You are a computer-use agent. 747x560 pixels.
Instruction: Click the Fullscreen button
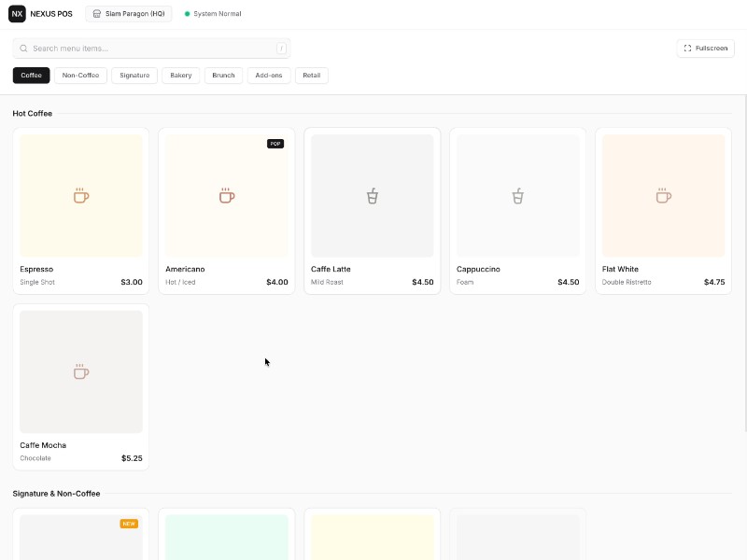[x=705, y=48]
